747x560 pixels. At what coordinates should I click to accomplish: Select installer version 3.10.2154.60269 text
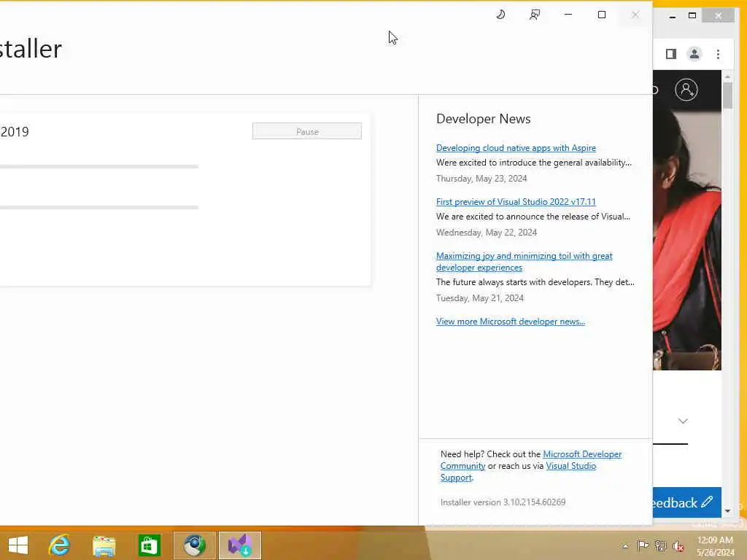click(x=503, y=502)
